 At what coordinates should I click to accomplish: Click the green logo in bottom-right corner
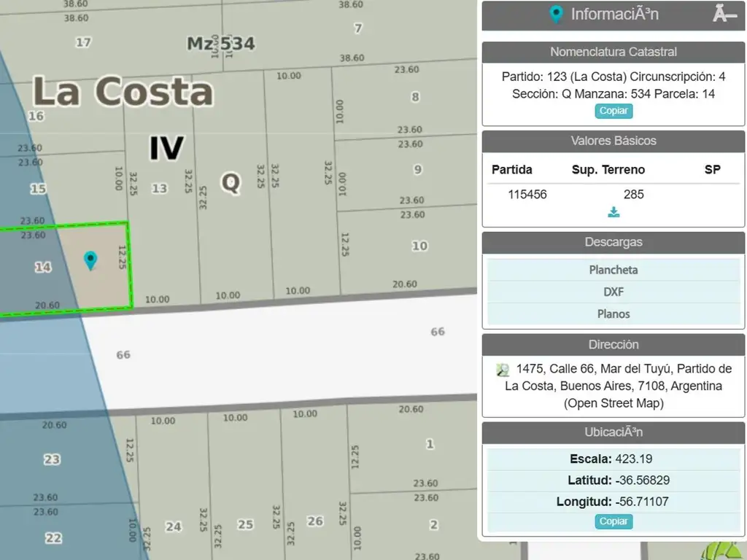[722, 551]
